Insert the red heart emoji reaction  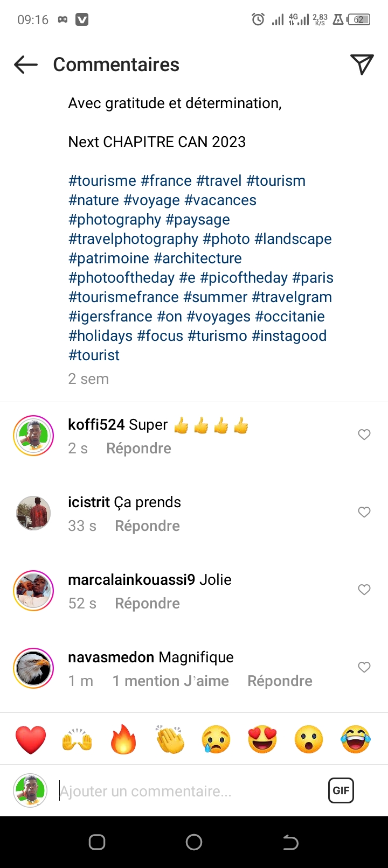(x=31, y=739)
